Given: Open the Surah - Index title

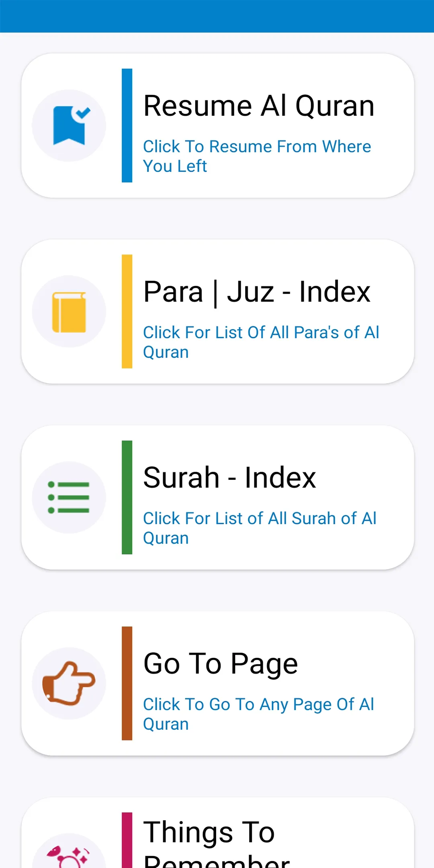Looking at the screenshot, I should pyautogui.click(x=229, y=478).
